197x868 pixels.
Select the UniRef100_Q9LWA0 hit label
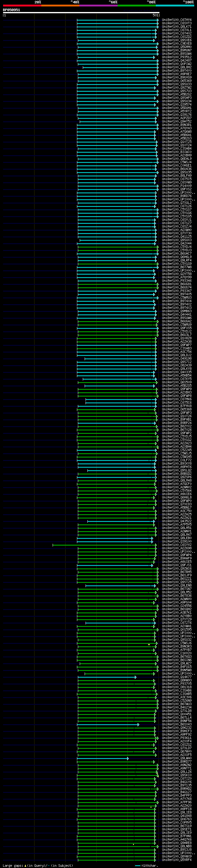tap(176, 758)
